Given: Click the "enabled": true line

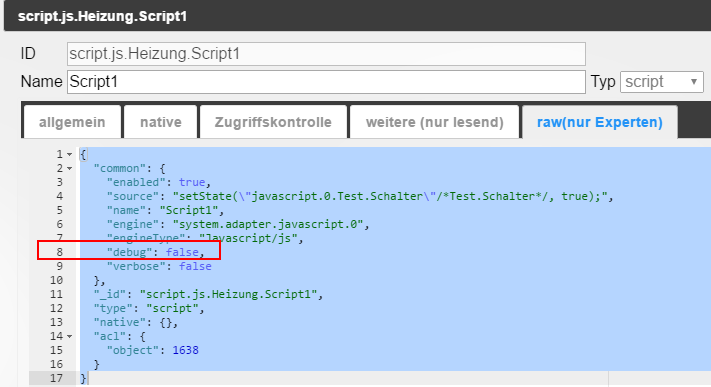Looking at the screenshot, I should [159, 182].
